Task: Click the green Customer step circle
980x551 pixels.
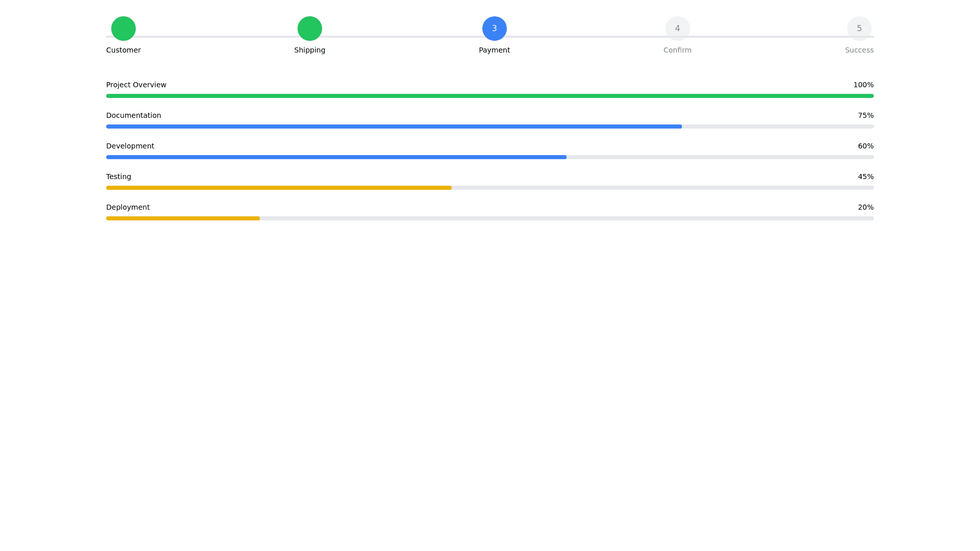Action: pyautogui.click(x=124, y=29)
